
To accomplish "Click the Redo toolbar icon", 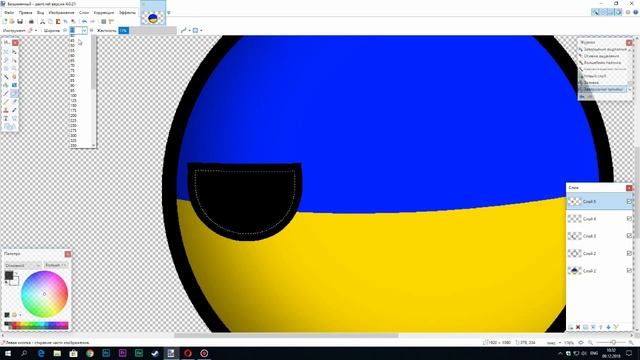I will tap(93, 21).
